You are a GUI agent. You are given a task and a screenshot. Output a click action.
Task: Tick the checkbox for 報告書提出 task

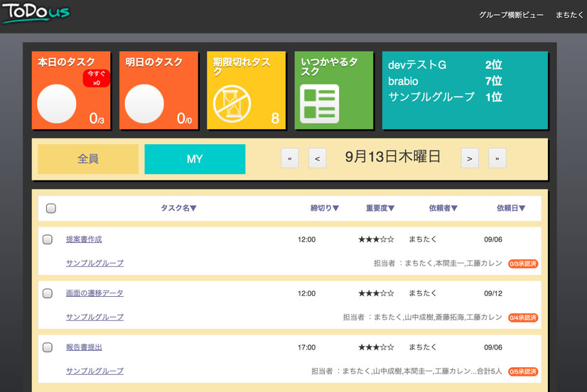click(x=48, y=347)
